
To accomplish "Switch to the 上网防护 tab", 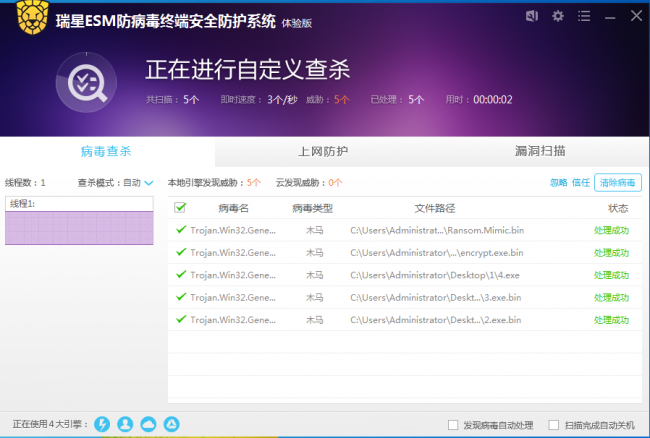I will (x=323, y=151).
